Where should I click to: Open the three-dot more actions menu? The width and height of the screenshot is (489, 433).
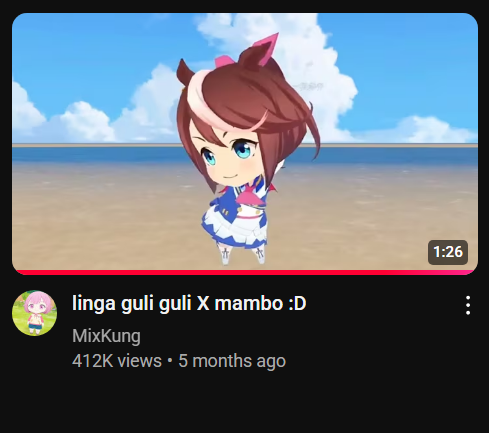pos(468,305)
